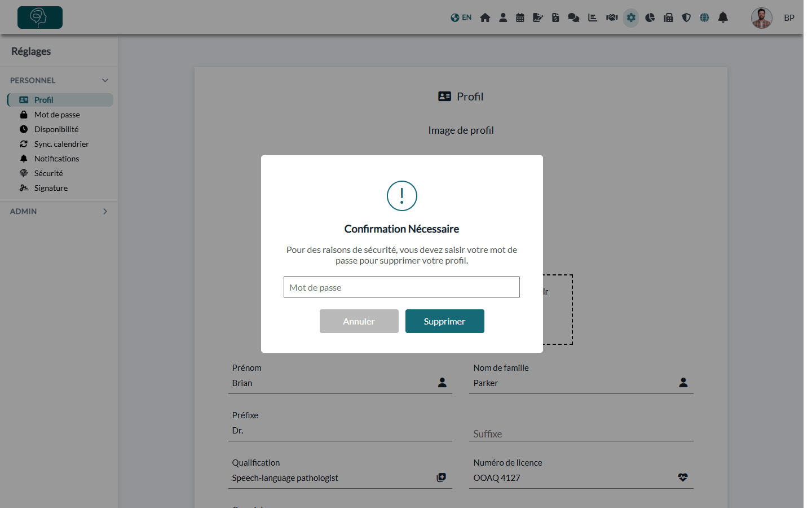812x508 pixels.
Task: Click the BP initials in the header
Action: [x=789, y=18]
